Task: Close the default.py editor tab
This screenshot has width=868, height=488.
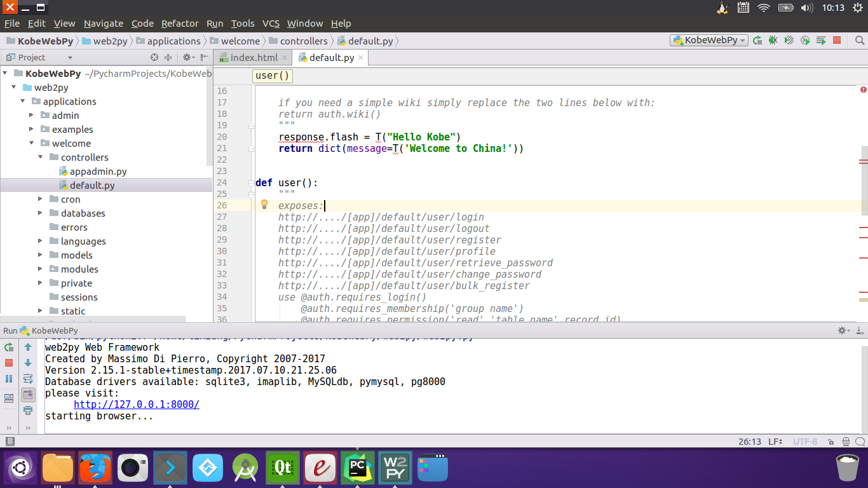Action: click(361, 57)
